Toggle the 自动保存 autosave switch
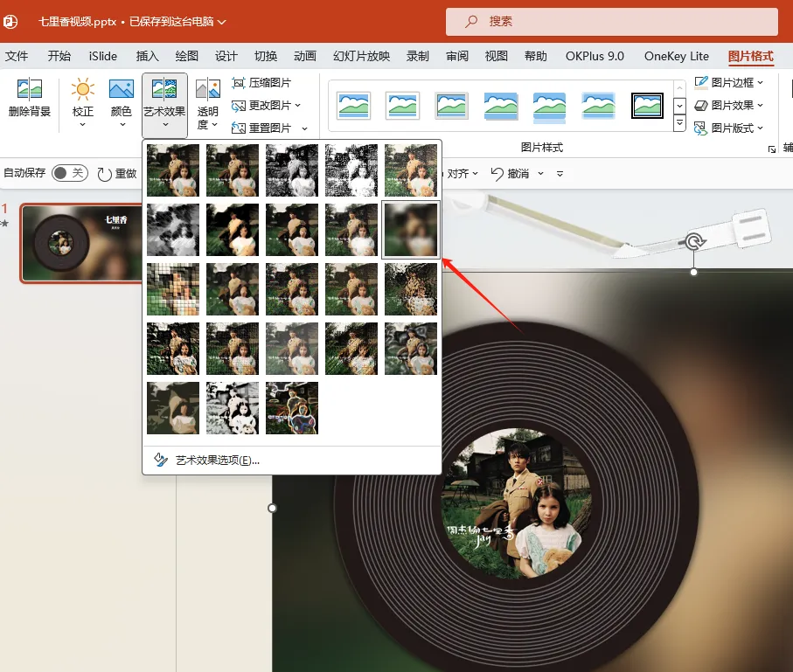 70,173
